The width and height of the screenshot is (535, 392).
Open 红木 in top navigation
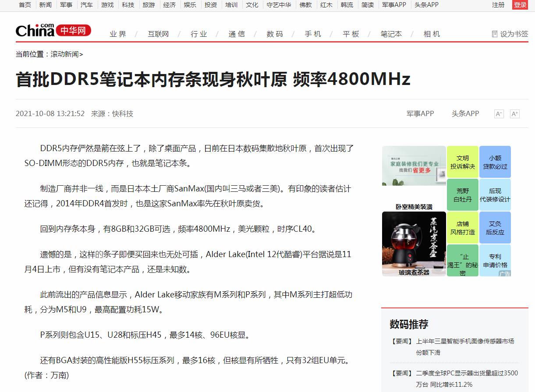tap(326, 5)
